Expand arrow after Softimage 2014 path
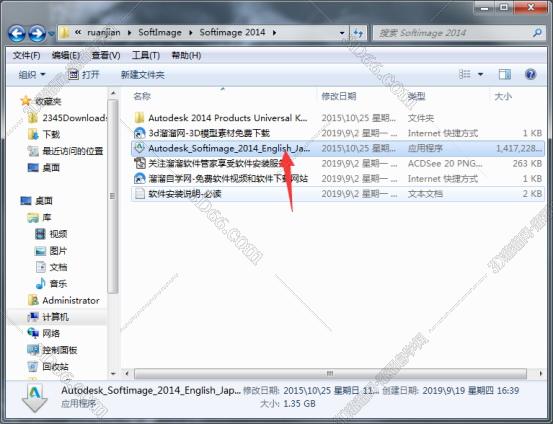This screenshot has width=553, height=424. click(274, 33)
